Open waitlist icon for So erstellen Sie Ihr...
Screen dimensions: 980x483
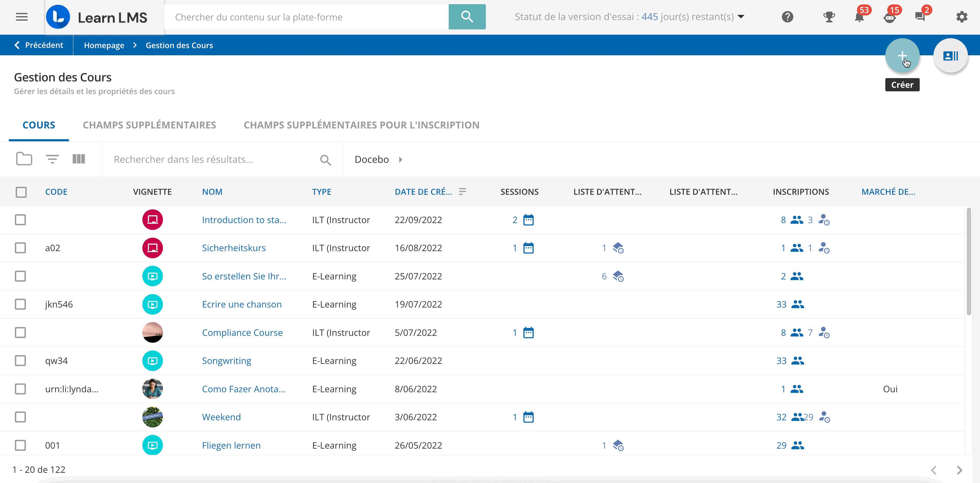coord(618,276)
